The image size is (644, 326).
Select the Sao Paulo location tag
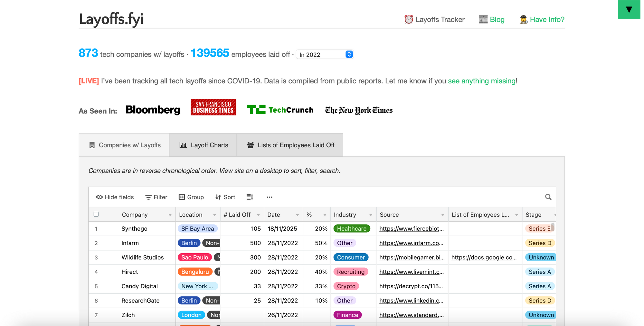pyautogui.click(x=195, y=257)
